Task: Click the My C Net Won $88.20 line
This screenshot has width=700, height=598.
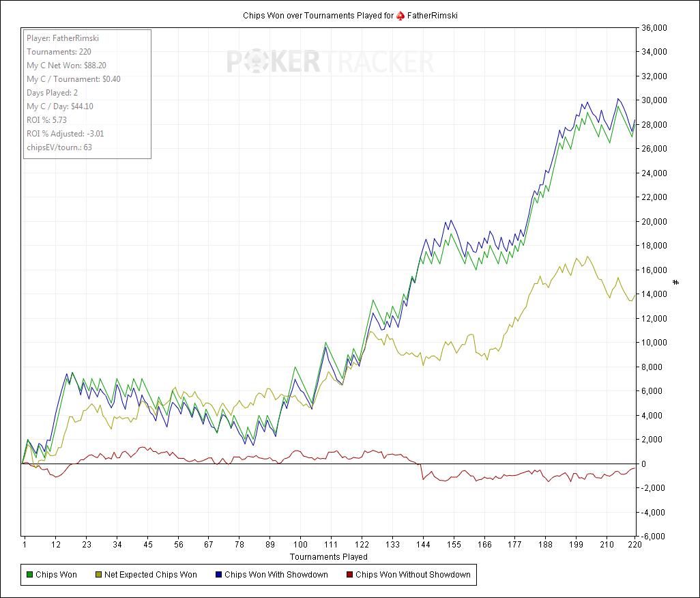Action: [66, 66]
